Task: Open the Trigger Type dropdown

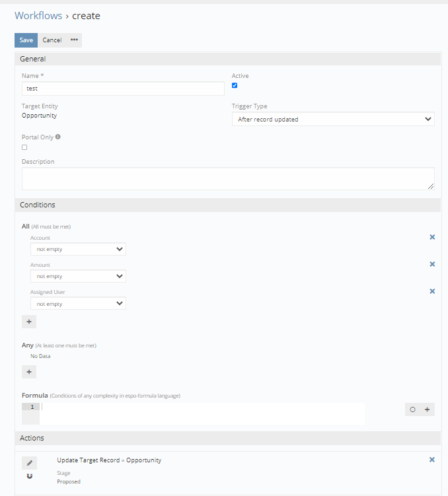Action: 333,120
